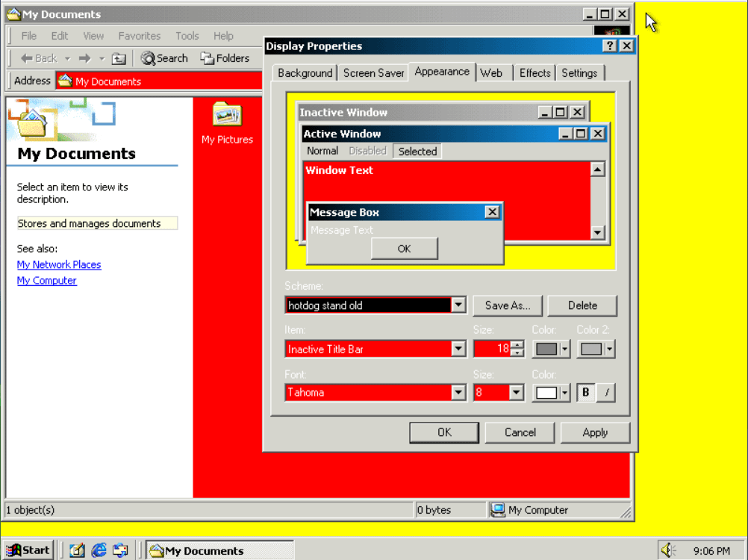The height and width of the screenshot is (560, 748).
Task: Switch to the Settings tab
Action: tap(579, 73)
